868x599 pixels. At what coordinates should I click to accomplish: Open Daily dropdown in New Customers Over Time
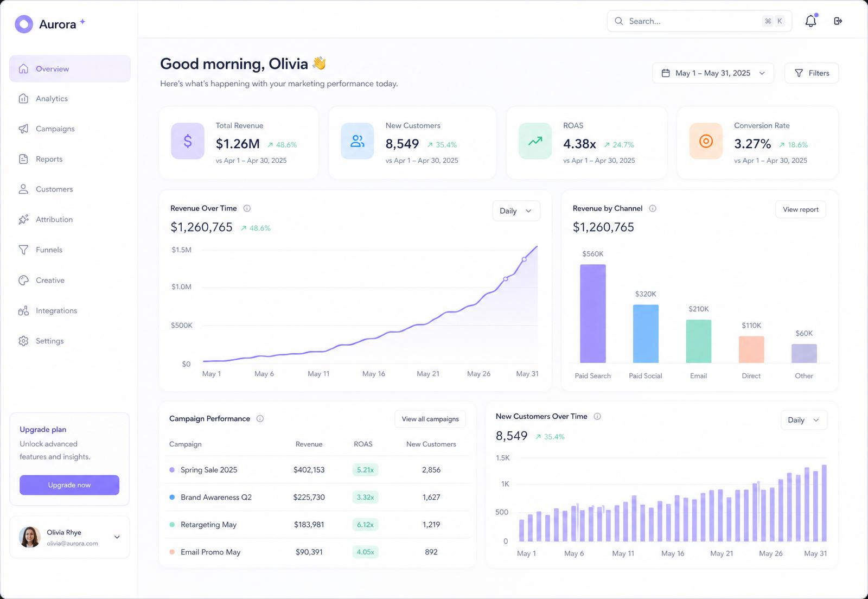coord(804,420)
